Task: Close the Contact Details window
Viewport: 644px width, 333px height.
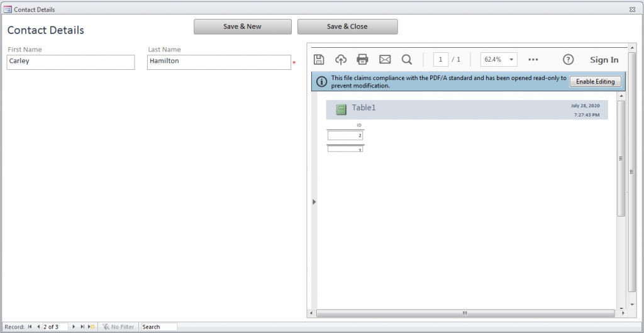Action: [632, 9]
